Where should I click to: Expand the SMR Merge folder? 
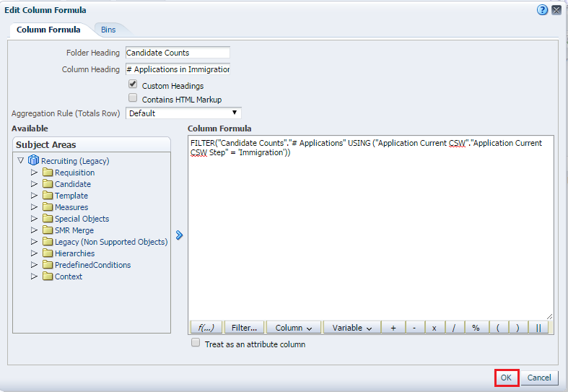pos(34,230)
